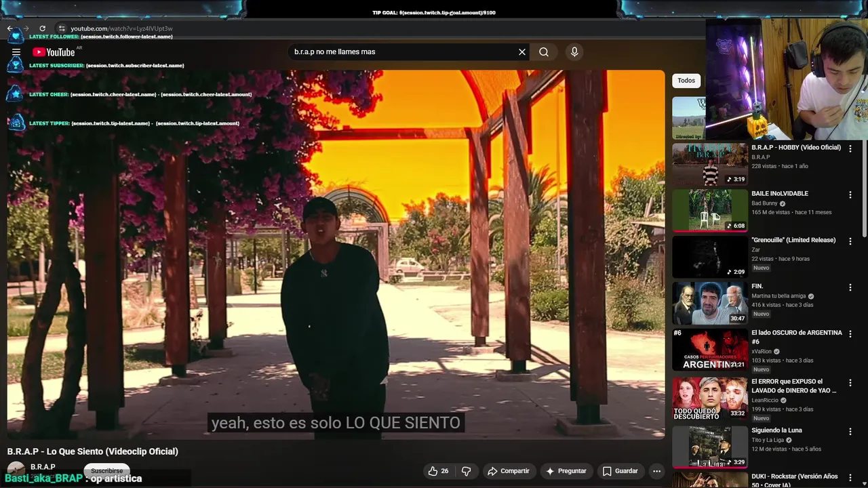Open options menu for El lado OSCURO
The width and height of the screenshot is (868, 488).
pos(850,334)
